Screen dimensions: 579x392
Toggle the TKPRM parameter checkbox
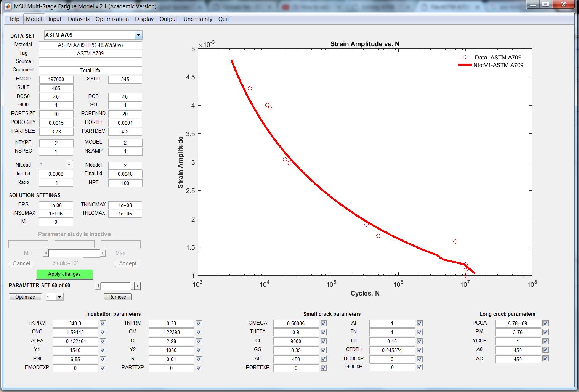pos(103,323)
